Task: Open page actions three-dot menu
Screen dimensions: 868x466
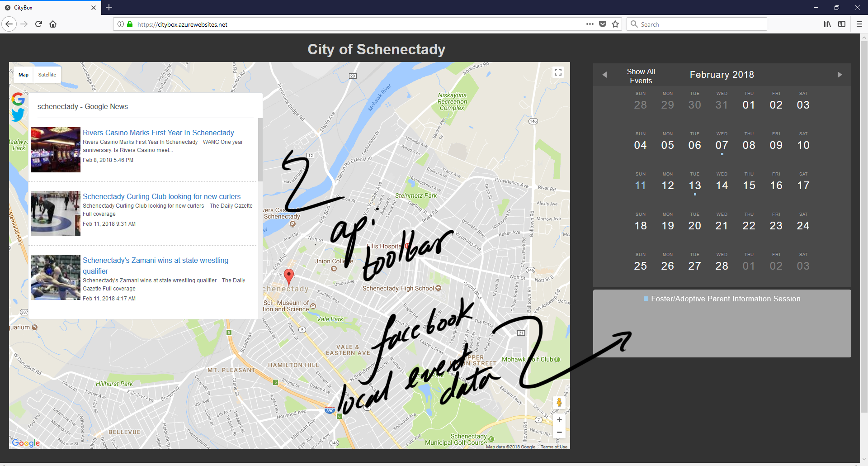Action: pos(590,24)
